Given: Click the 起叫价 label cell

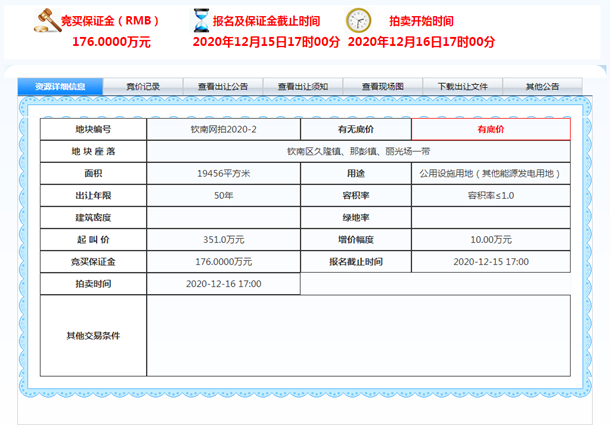Looking at the screenshot, I should pyautogui.click(x=93, y=240).
